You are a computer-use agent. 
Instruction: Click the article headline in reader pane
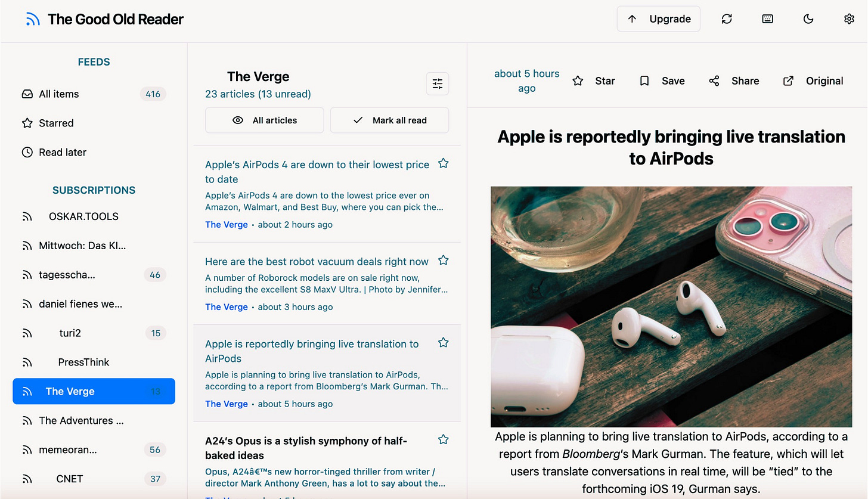coord(671,147)
